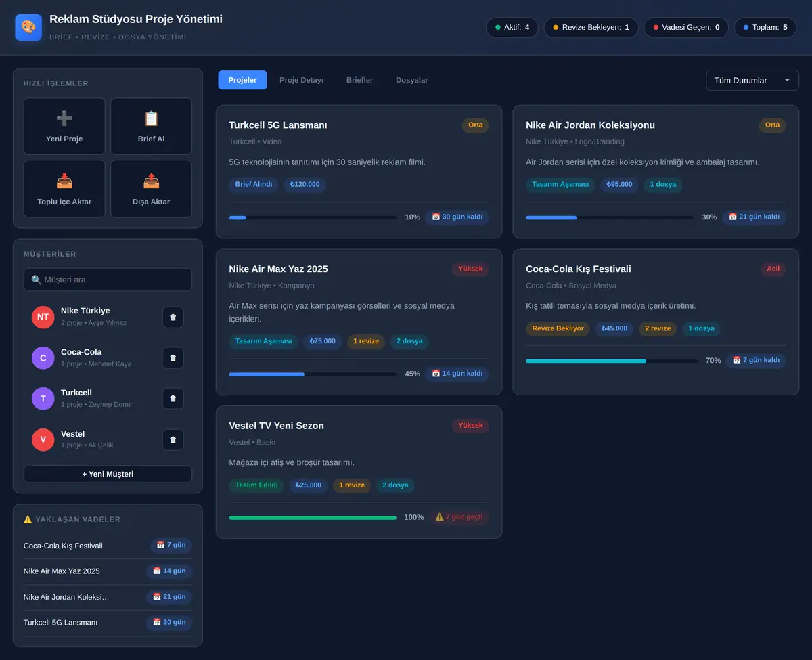
Task: Open the Proje Detayı tab
Action: pos(301,80)
